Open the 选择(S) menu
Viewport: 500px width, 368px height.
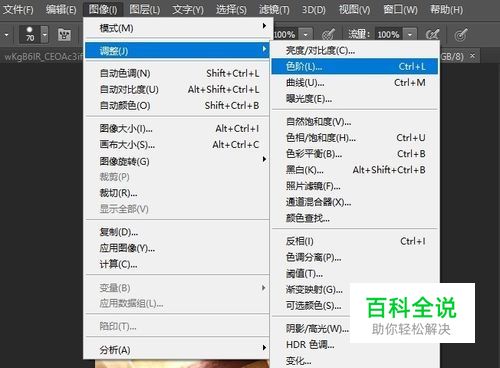point(231,9)
